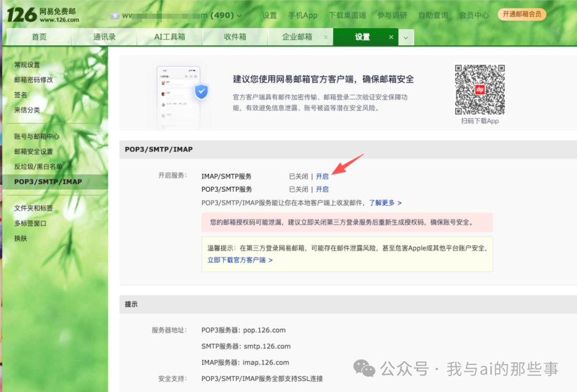The height and width of the screenshot is (392, 577).
Task: Open 来信分类 in the sidebar
Action: (x=27, y=110)
